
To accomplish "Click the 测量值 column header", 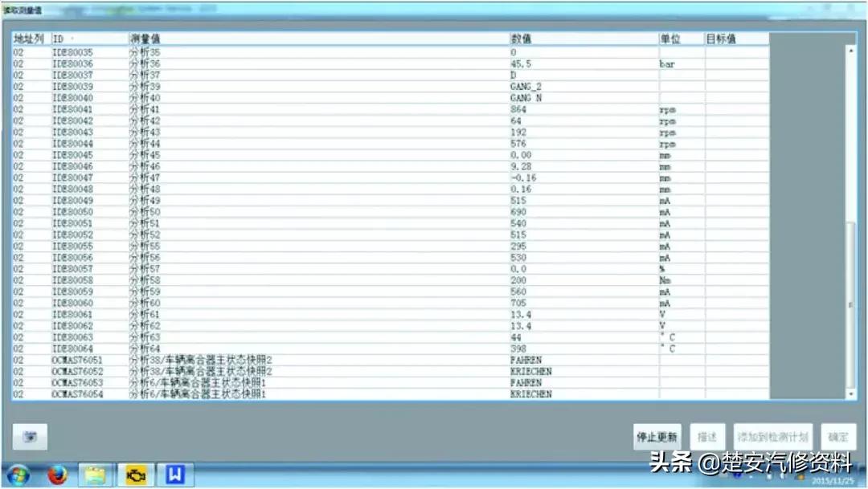I will click(x=319, y=39).
